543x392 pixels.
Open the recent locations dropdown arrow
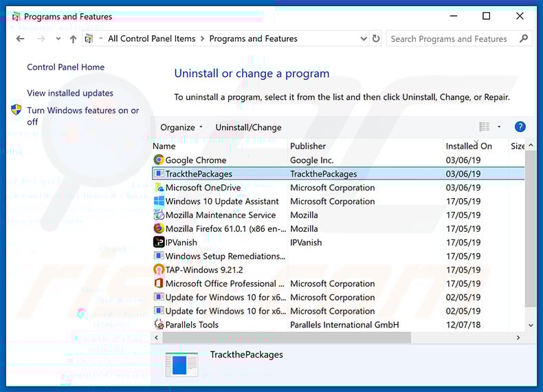coord(58,39)
